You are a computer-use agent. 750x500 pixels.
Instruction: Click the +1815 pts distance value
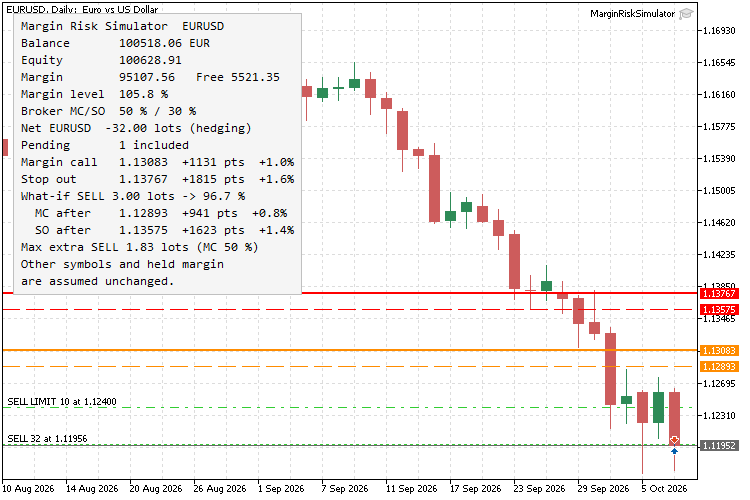(x=213, y=179)
